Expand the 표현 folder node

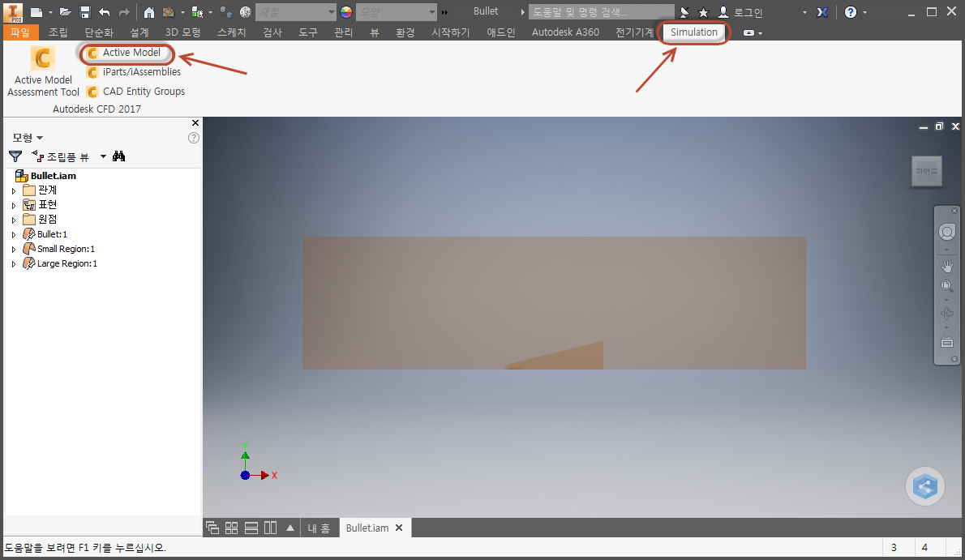14,206
